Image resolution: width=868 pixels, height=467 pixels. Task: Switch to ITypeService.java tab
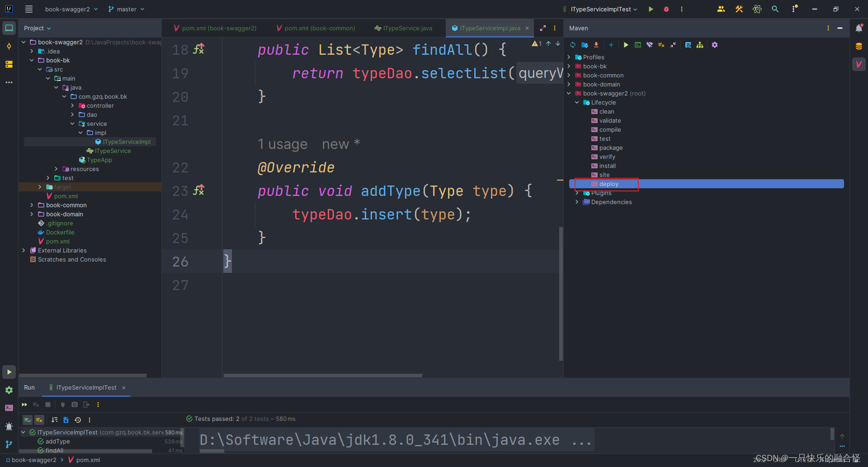[x=403, y=28]
